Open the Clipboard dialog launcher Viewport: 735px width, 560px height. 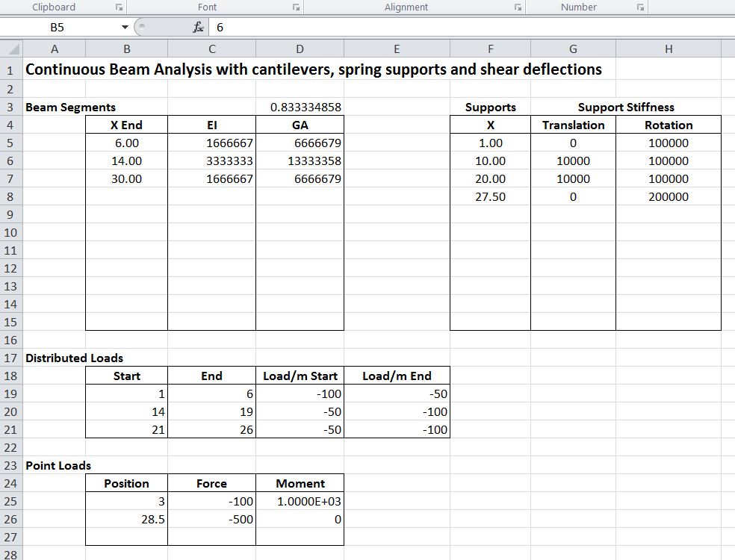point(119,7)
